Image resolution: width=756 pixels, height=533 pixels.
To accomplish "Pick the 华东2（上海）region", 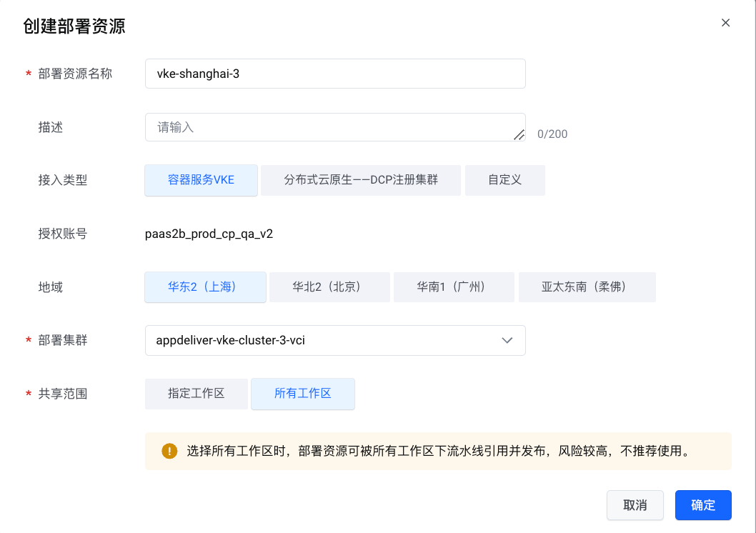I will 205,287.
